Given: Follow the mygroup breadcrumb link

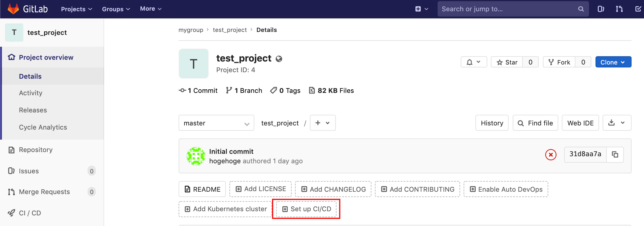Looking at the screenshot, I should pyautogui.click(x=191, y=30).
